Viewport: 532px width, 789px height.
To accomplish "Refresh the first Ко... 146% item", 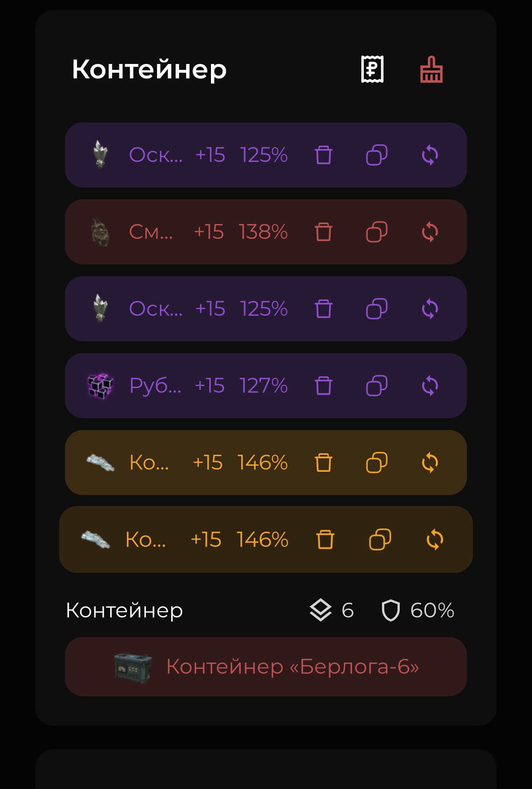I will [430, 463].
